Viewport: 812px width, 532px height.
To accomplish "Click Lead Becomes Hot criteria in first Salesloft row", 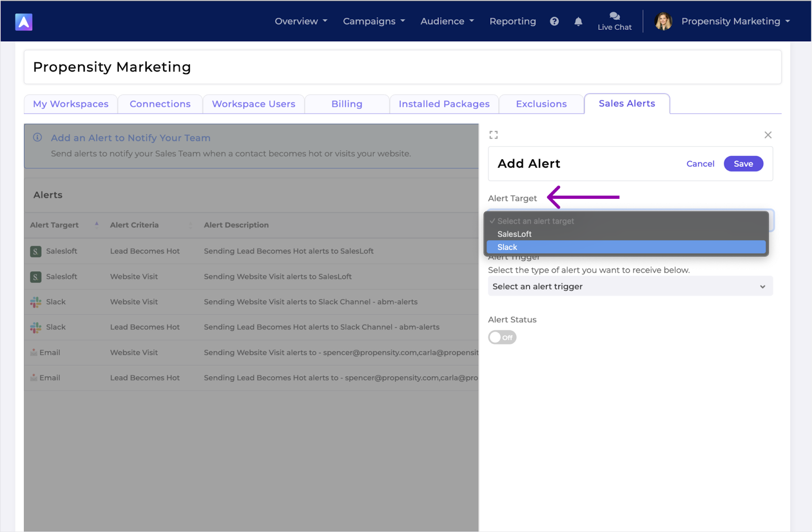I will click(x=145, y=251).
